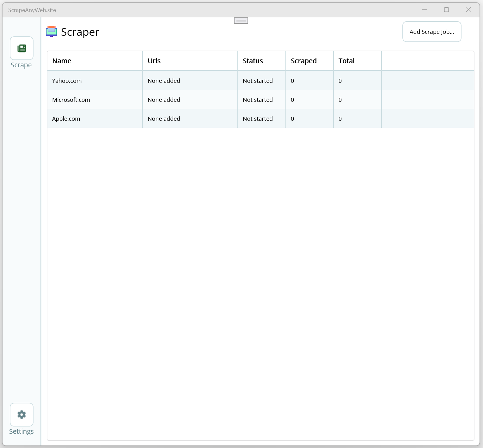The width and height of the screenshot is (483, 448).
Task: Open the Scrape section icon in sidebar
Action: click(21, 48)
